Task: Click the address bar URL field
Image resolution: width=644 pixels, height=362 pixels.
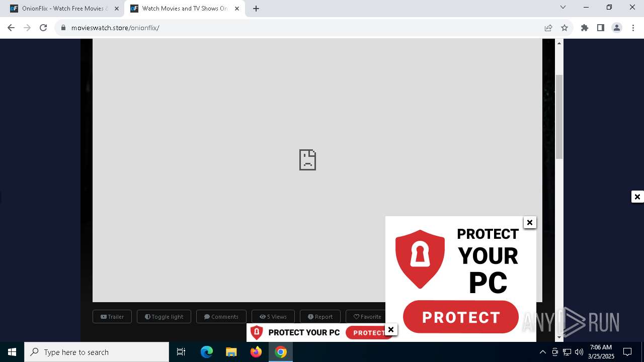Action: (x=302, y=28)
